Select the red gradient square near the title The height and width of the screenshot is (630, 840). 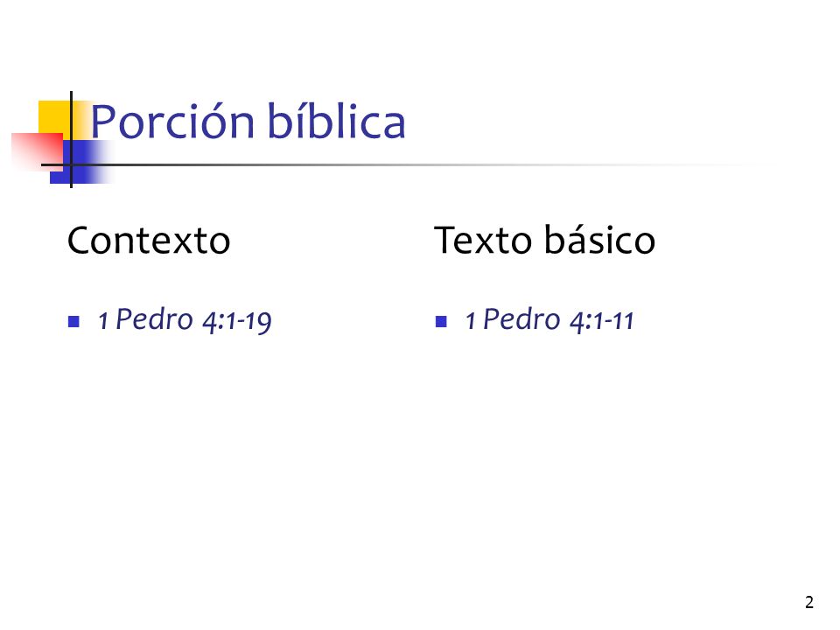[37, 151]
